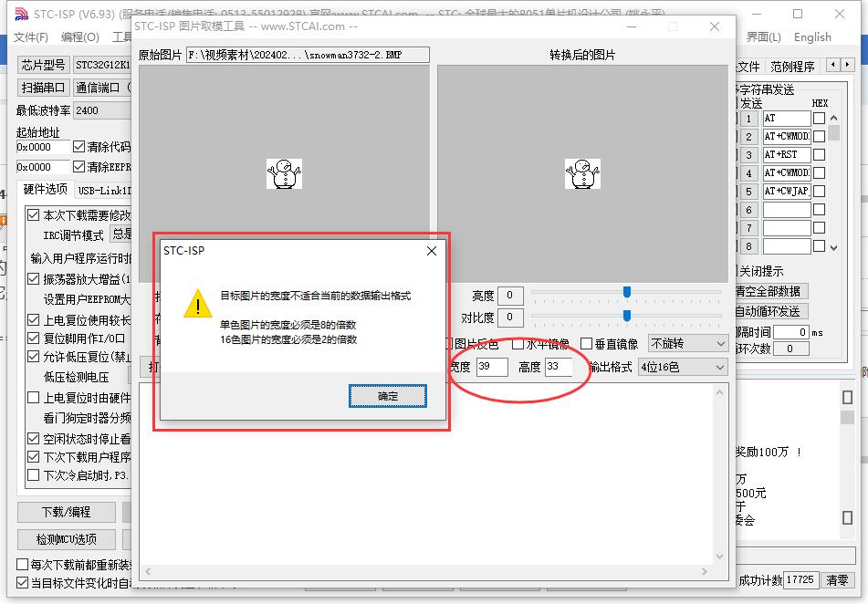Click the 确定 button in the warning dialog
The image size is (868, 604).
pos(388,396)
